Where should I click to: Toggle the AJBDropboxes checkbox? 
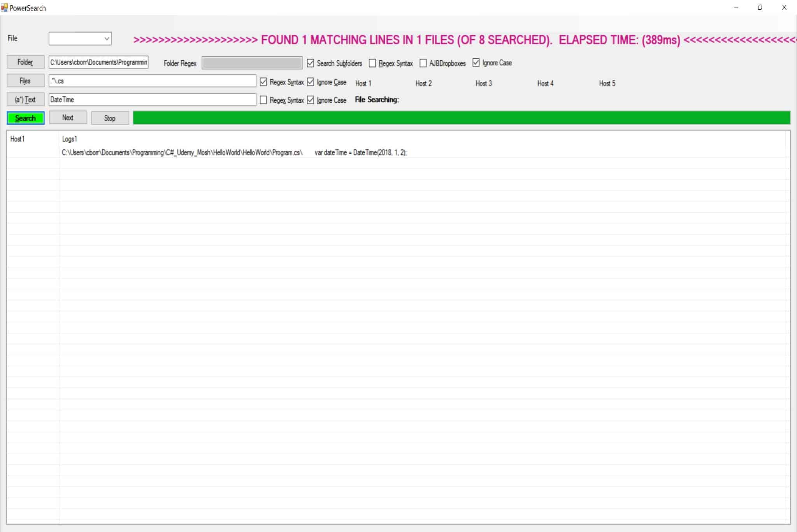click(x=423, y=63)
